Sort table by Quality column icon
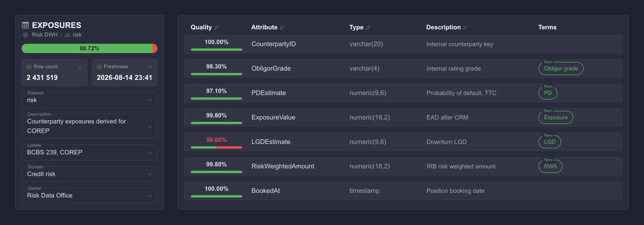 coord(216,28)
